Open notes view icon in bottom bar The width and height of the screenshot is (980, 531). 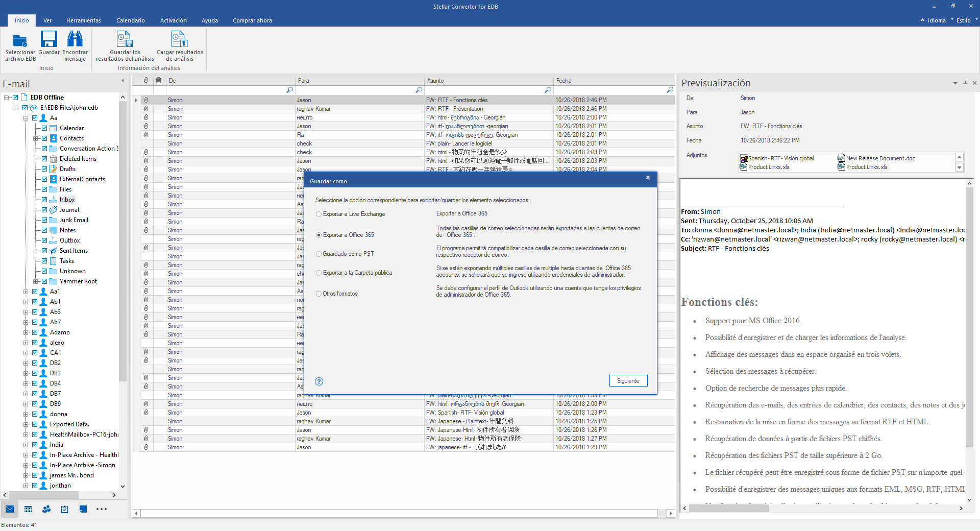coord(83,509)
